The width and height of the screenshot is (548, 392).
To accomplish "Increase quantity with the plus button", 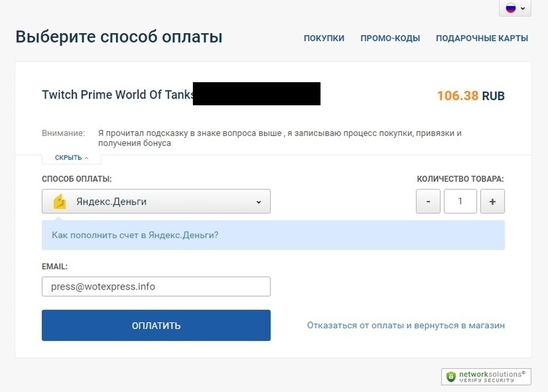I will coord(492,201).
